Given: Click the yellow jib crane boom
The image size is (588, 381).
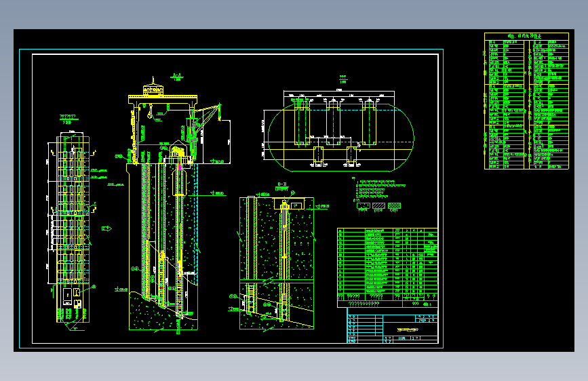Looking at the screenshot, I should click(x=208, y=117).
